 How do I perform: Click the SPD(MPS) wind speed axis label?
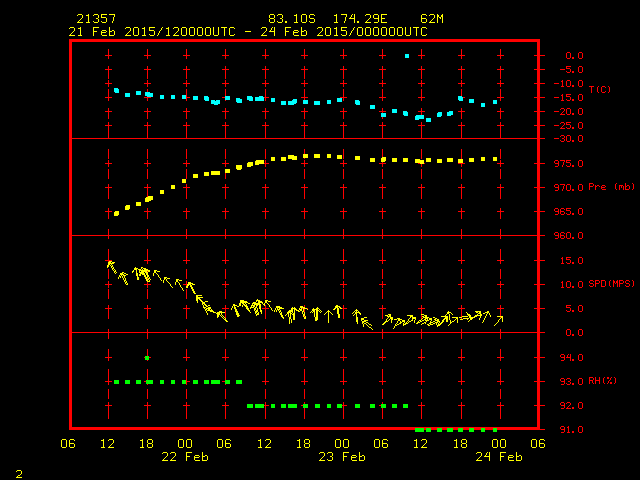coord(611,283)
